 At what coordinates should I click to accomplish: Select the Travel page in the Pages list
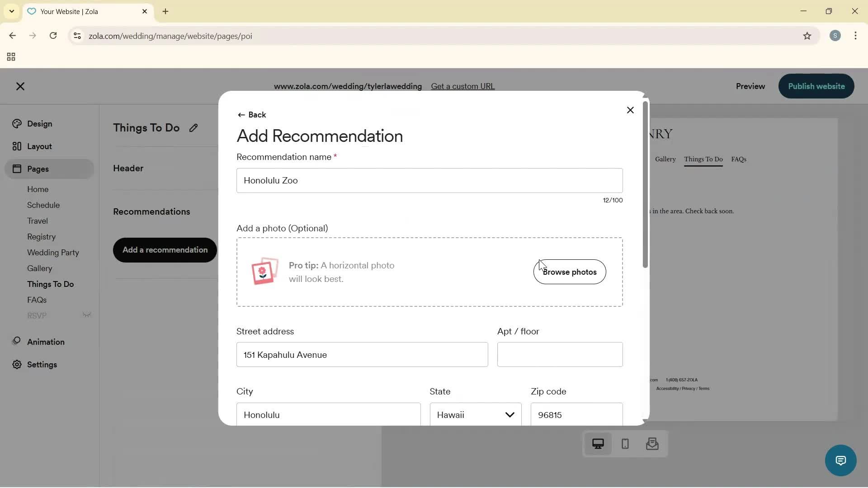[x=38, y=221]
